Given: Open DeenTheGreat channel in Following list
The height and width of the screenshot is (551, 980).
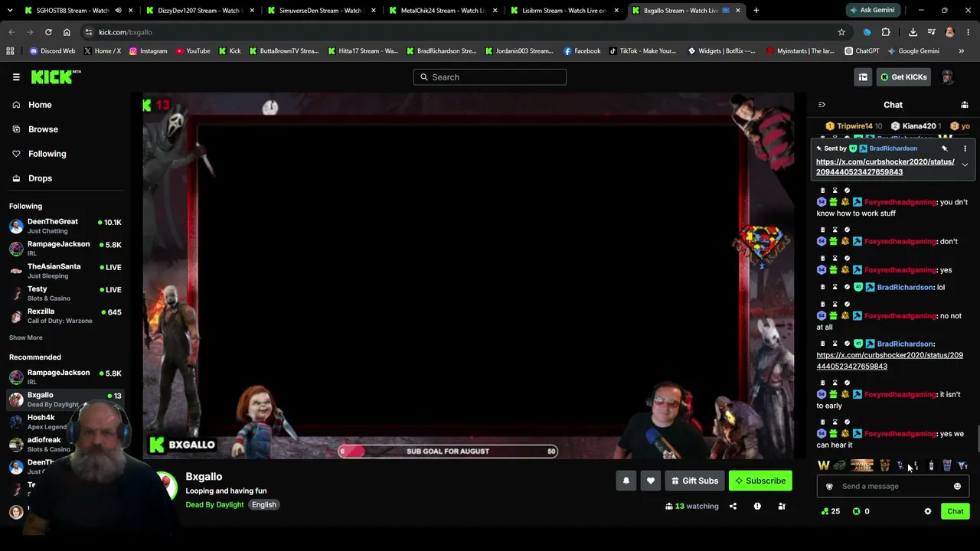Looking at the screenshot, I should (66, 226).
